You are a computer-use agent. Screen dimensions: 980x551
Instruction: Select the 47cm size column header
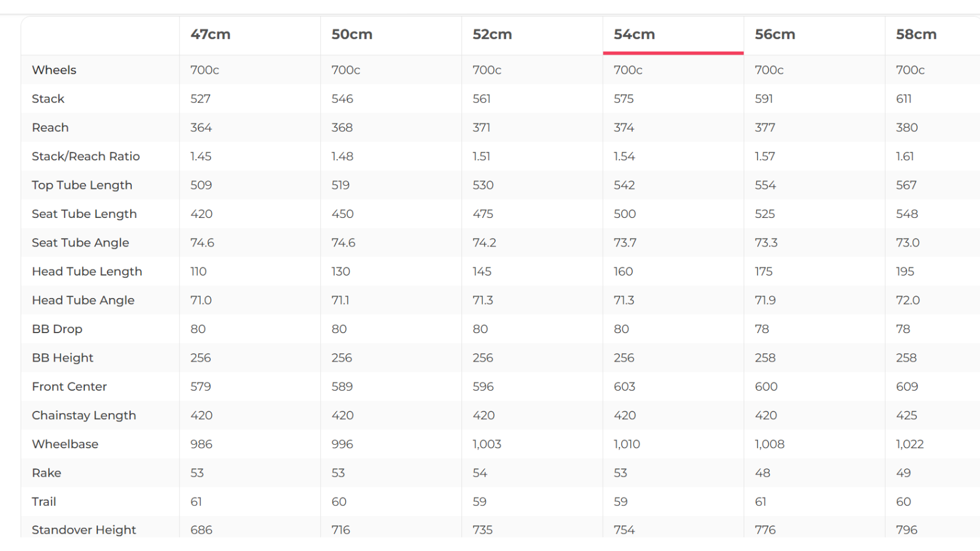[x=210, y=34]
